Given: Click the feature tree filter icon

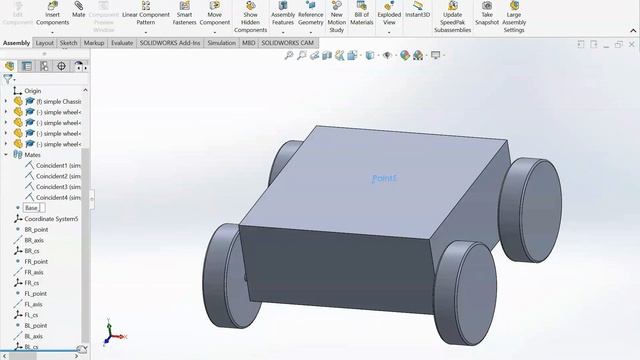Looking at the screenshot, I should click(7, 79).
